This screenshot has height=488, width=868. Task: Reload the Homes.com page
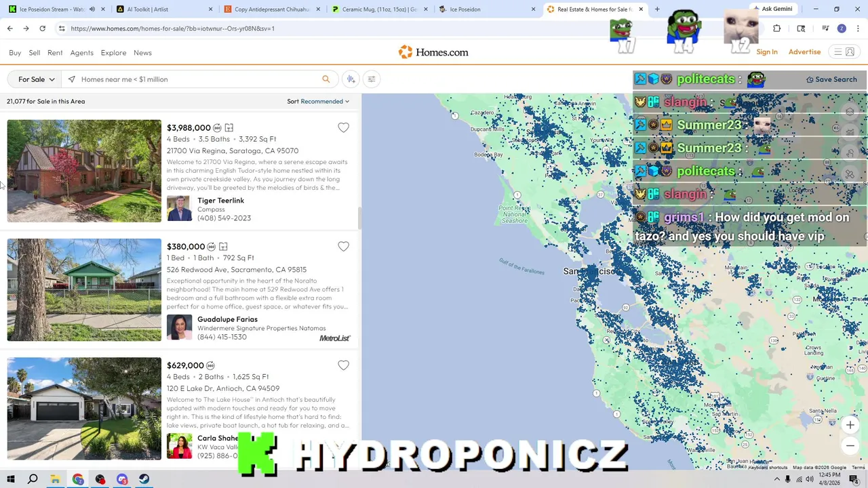[42, 28]
